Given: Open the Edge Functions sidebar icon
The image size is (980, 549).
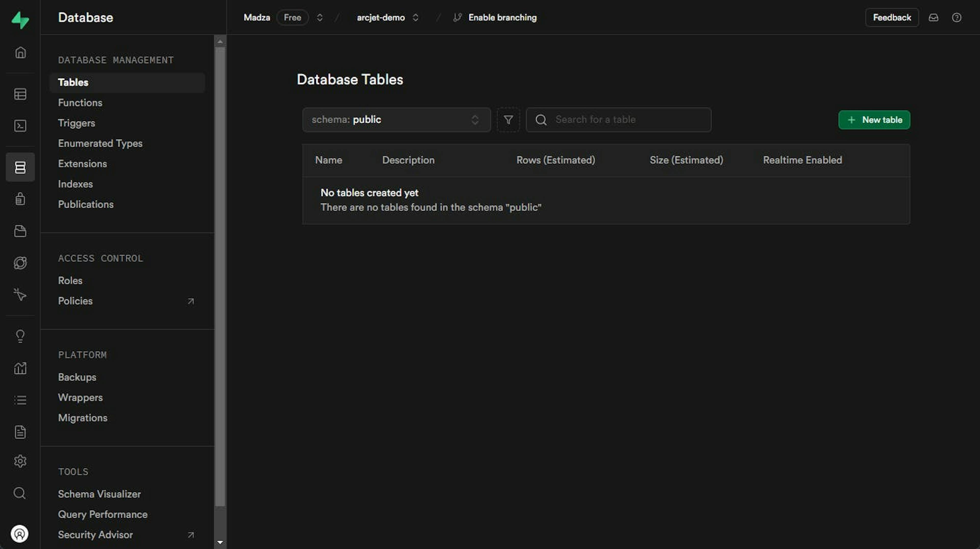Looking at the screenshot, I should coord(20,263).
